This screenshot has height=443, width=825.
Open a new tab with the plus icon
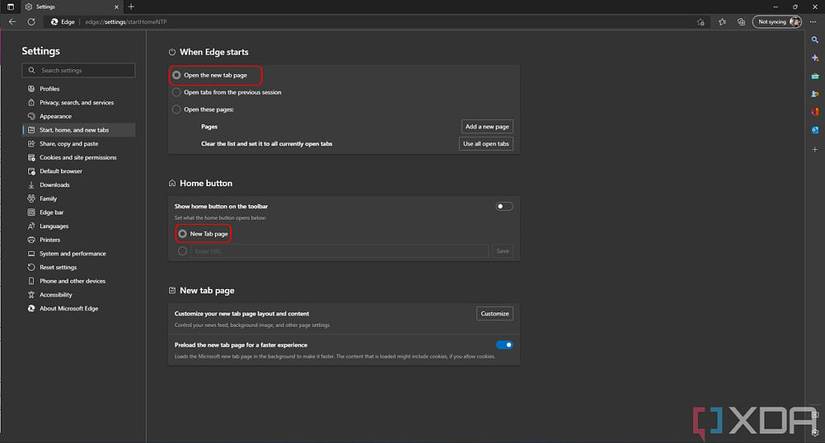point(131,7)
